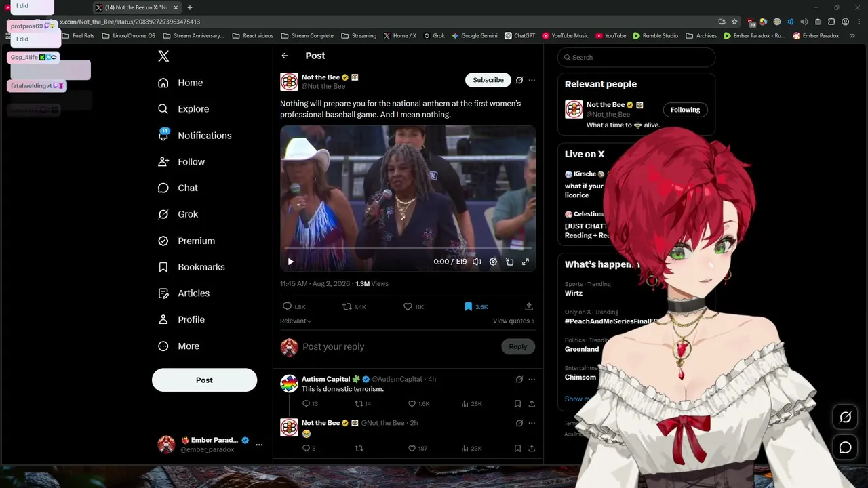Screen dimensions: 868x488
Task: Bookmark this page with the star icon
Action: pos(734,22)
